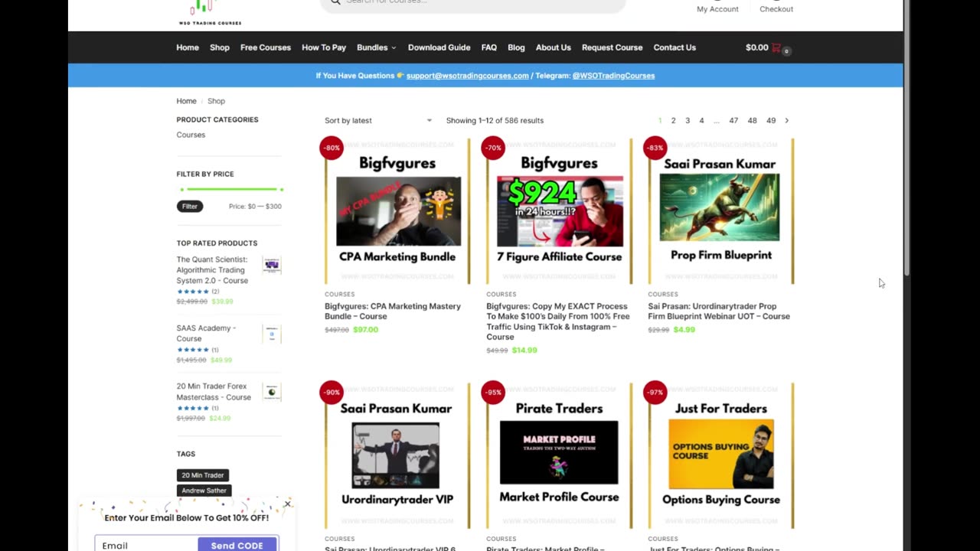Click the $97.00 sale price

[366, 330]
